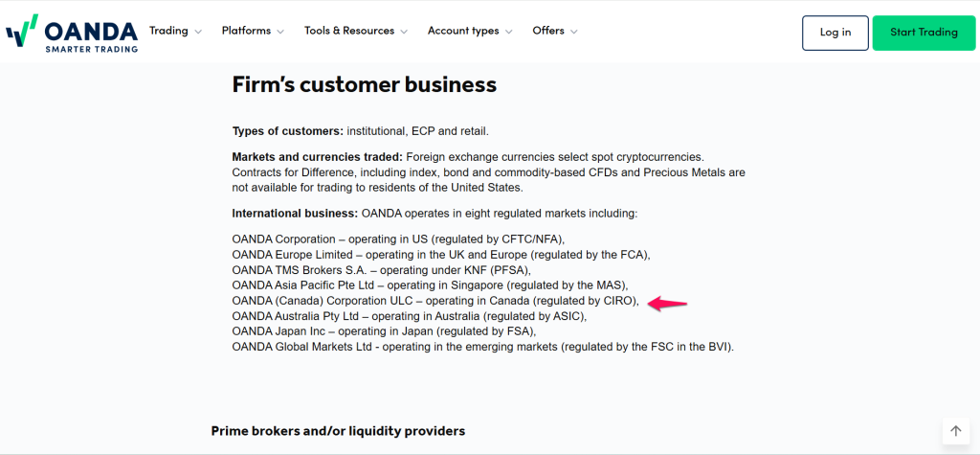980x455 pixels.
Task: Open the Tools & Resources chevron
Action: 404,32
